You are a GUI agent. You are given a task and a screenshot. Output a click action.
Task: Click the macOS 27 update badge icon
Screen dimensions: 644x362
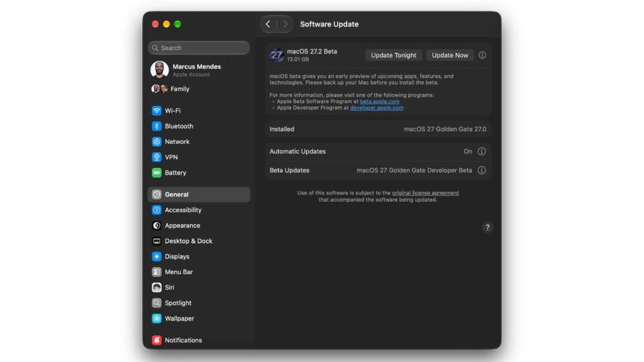pyautogui.click(x=277, y=55)
